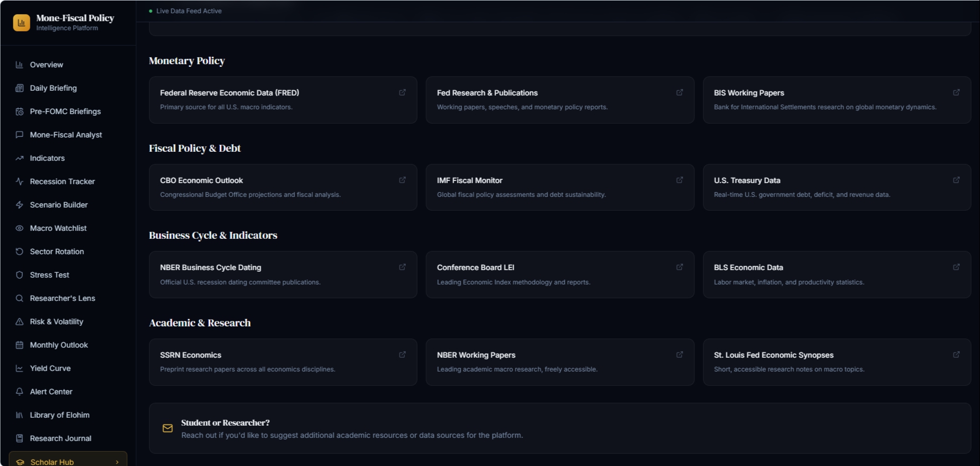Open the external link icon on the FRED card
Screen dimensions: 980x466
tap(403, 92)
